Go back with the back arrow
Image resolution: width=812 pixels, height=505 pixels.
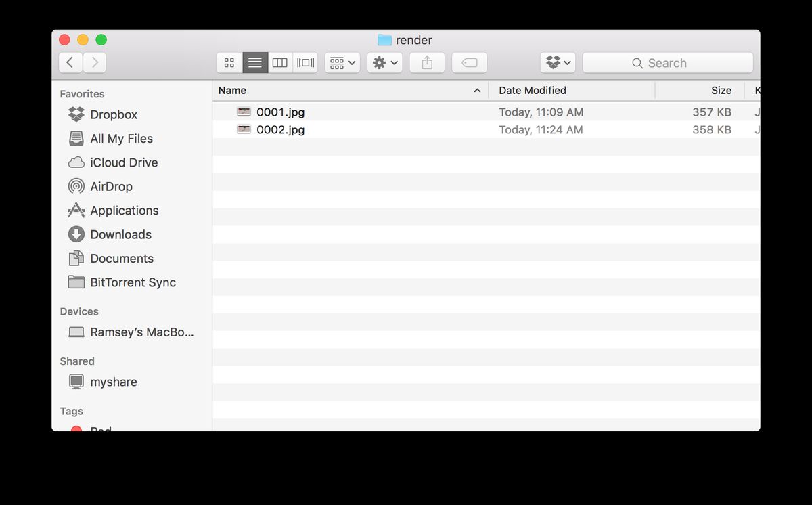(70, 63)
